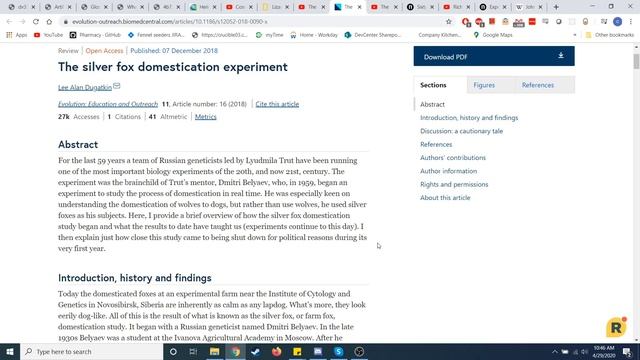The image size is (640, 360).
Task: Open Steam from the taskbar
Action: pyautogui.click(x=256, y=351)
